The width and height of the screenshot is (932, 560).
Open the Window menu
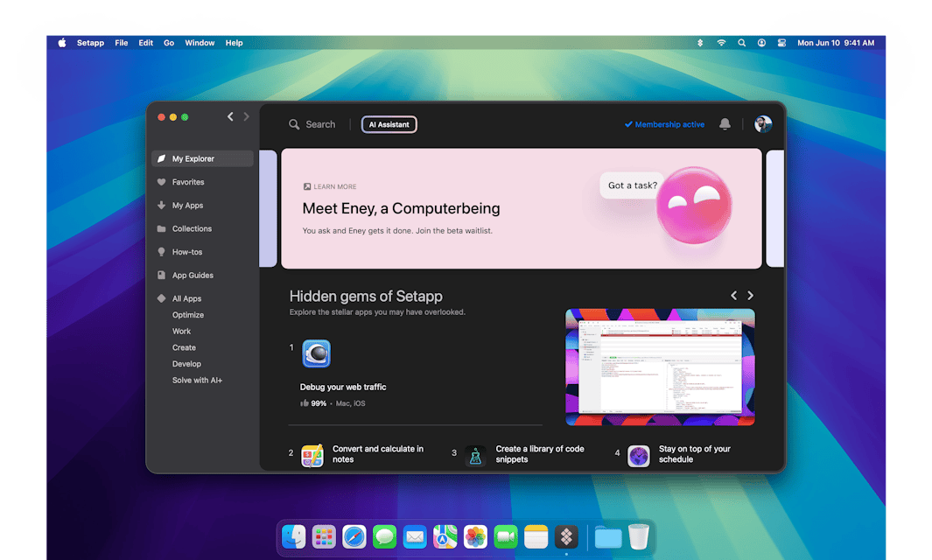click(x=200, y=43)
